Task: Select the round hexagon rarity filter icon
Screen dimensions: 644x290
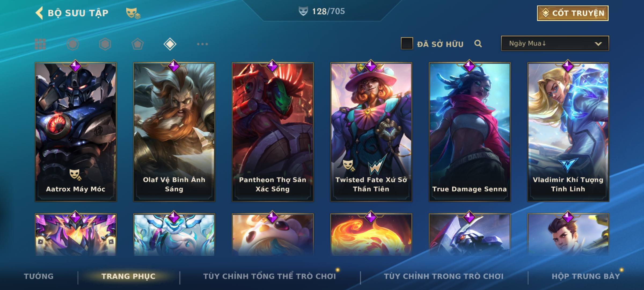Action: [73, 44]
